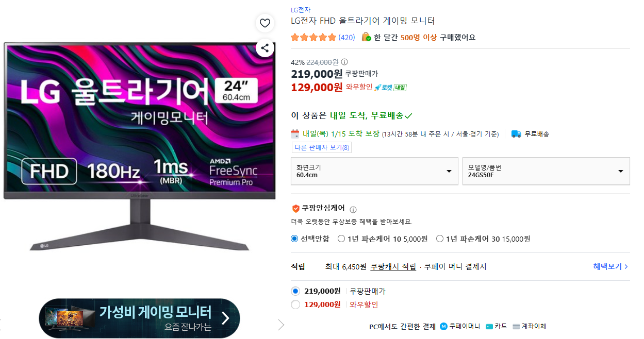Click the 가성비 게이밍 모니터 banner
The width and height of the screenshot is (644, 339).
[x=139, y=318]
